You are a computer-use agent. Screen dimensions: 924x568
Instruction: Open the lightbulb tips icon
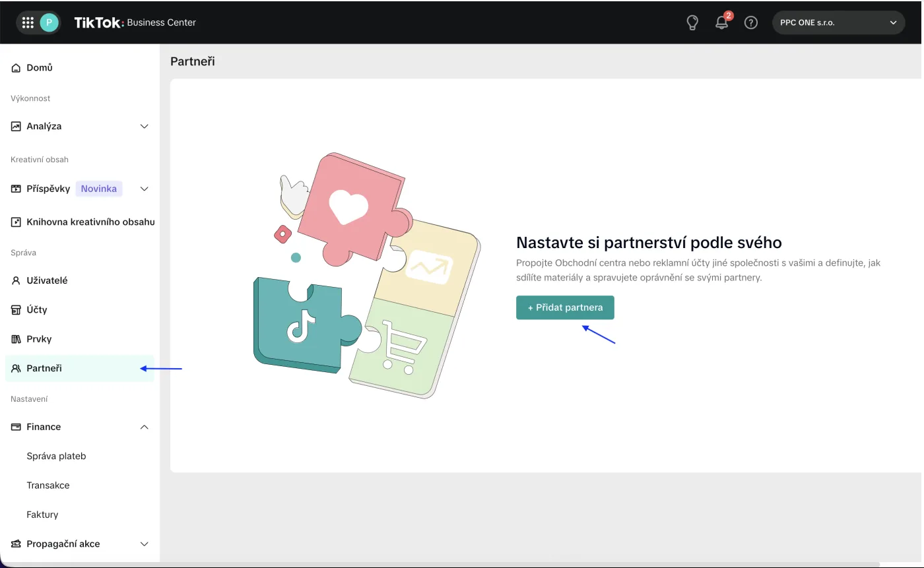(x=692, y=22)
